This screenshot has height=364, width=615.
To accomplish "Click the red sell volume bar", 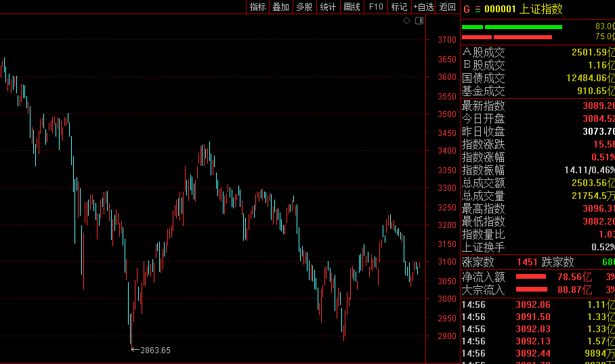I will 522,37.
